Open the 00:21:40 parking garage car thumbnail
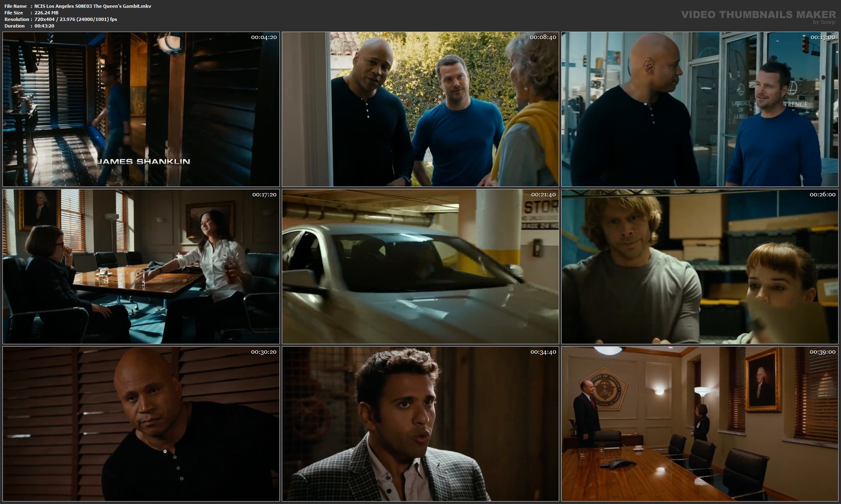Screen dimensions: 841x504 click(x=420, y=267)
